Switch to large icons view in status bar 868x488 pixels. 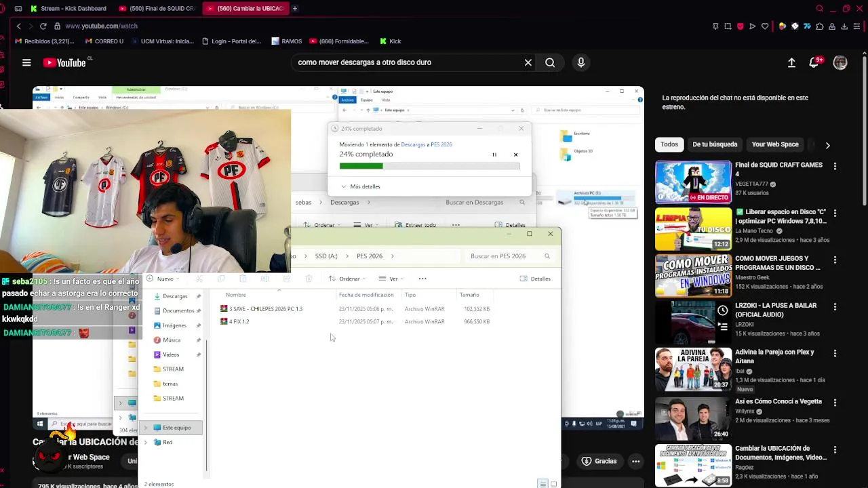(x=554, y=484)
